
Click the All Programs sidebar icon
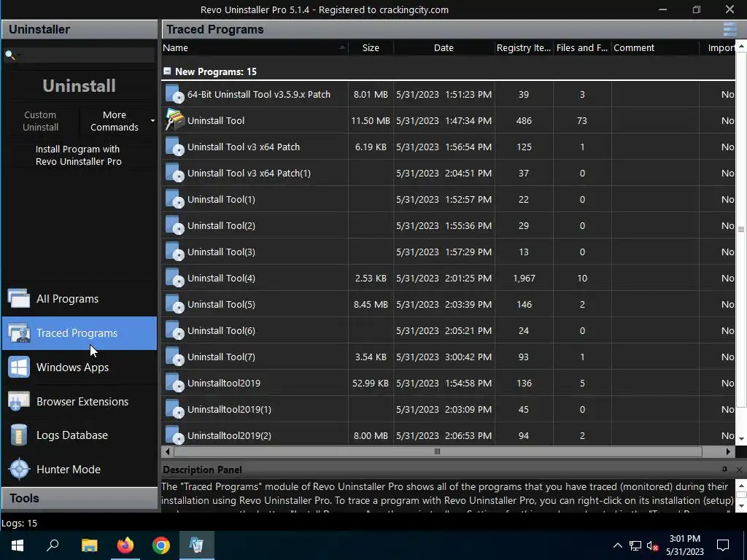point(19,298)
